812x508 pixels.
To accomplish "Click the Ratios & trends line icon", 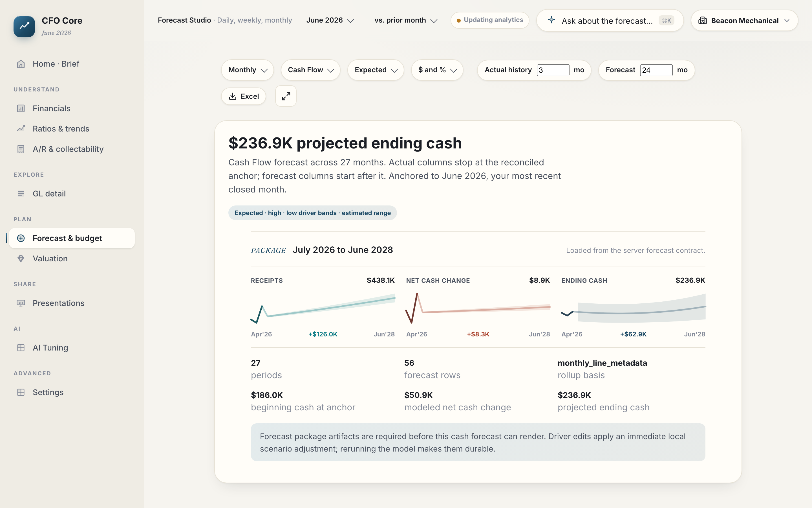I will click(x=21, y=128).
